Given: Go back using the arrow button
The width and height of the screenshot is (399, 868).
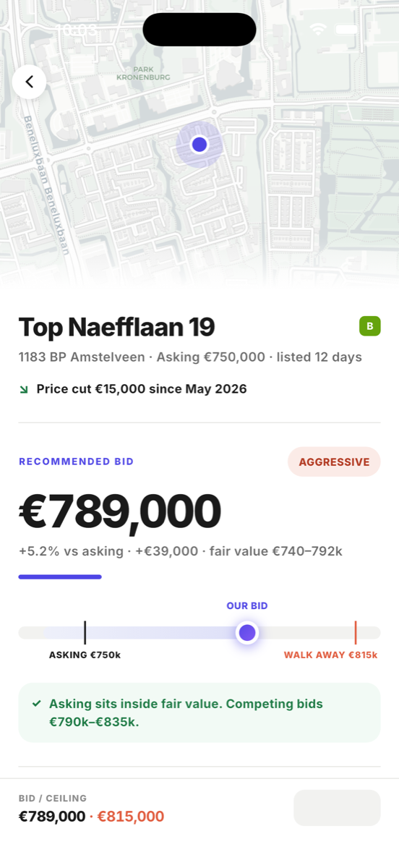Looking at the screenshot, I should pyautogui.click(x=29, y=82).
